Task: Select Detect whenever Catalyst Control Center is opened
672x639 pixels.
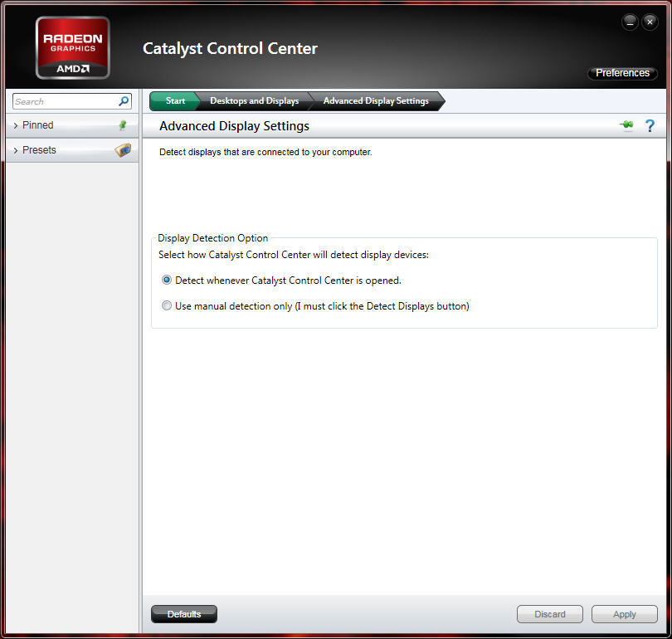Action: pyautogui.click(x=167, y=280)
